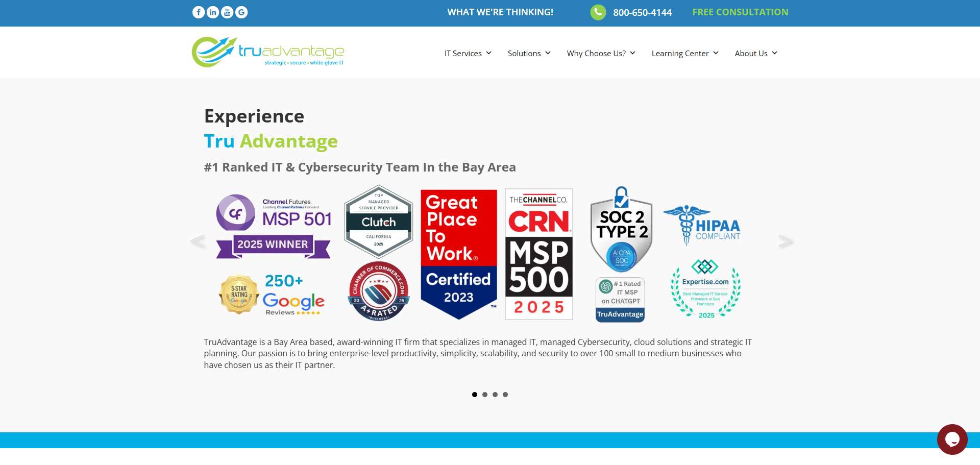This screenshot has height=465, width=980.
Task: Expand the IT Services chevron
Action: coord(489,53)
